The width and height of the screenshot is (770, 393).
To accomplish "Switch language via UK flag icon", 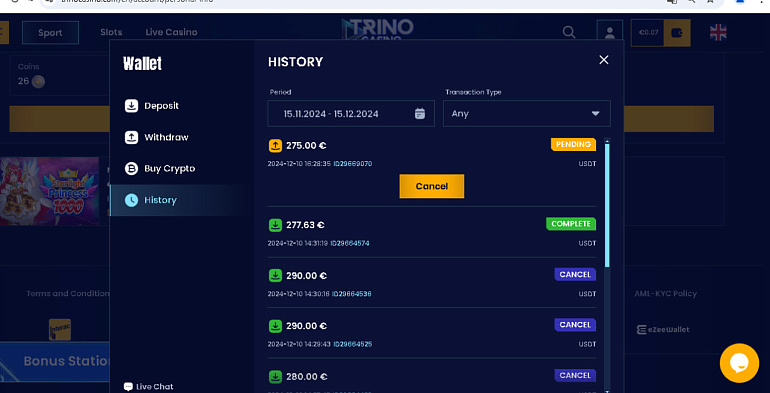I will (718, 32).
